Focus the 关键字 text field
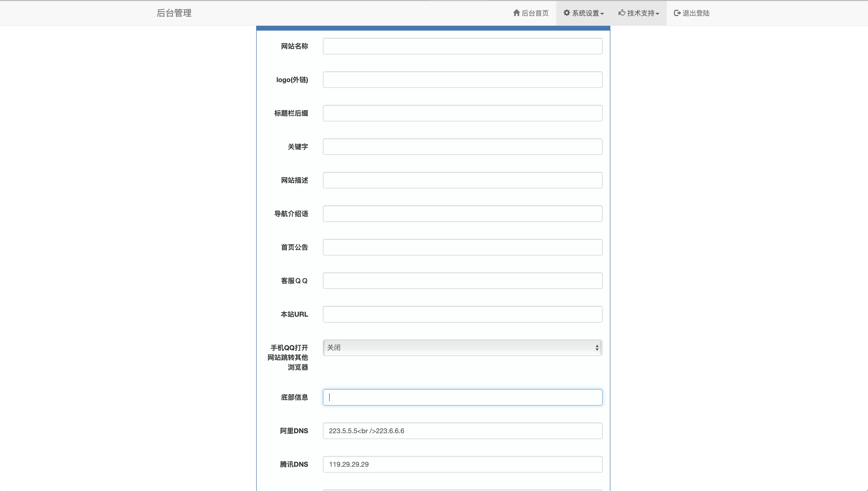868x491 pixels. tap(462, 147)
